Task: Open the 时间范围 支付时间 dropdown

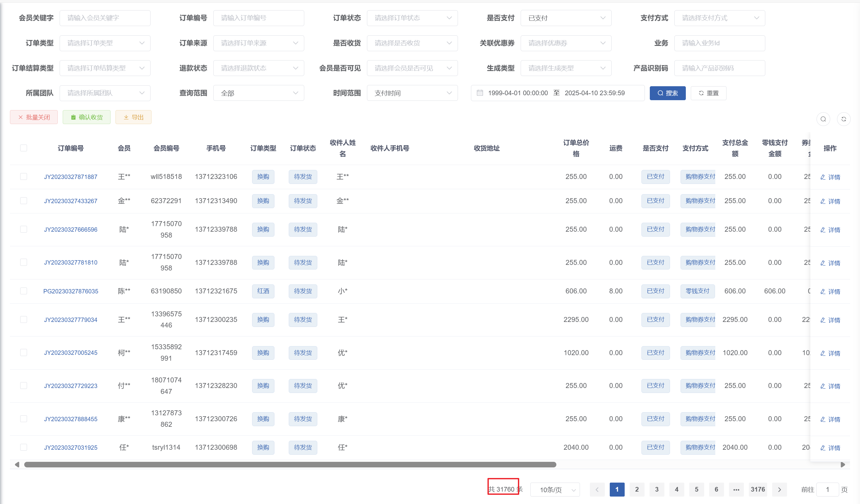Action: point(412,93)
